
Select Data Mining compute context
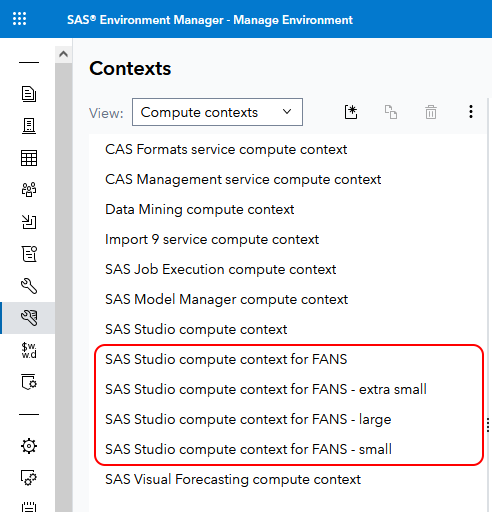200,209
